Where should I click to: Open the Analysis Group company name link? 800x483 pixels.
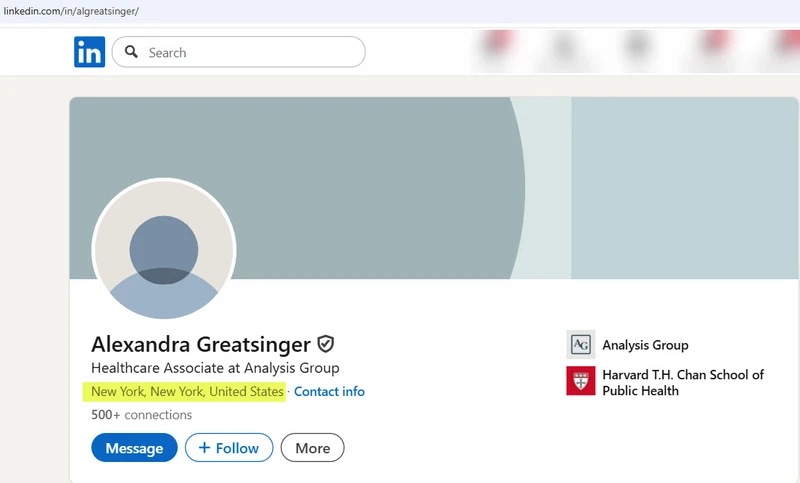(x=645, y=345)
